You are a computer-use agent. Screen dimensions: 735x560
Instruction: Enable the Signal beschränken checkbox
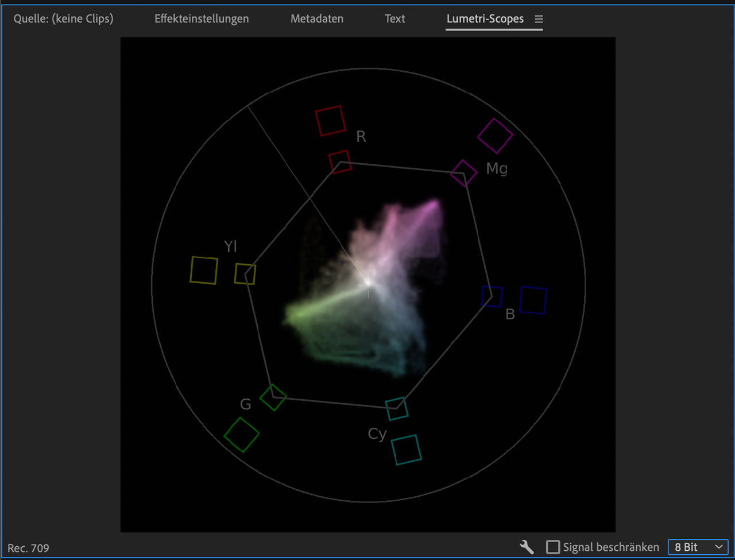(x=553, y=547)
